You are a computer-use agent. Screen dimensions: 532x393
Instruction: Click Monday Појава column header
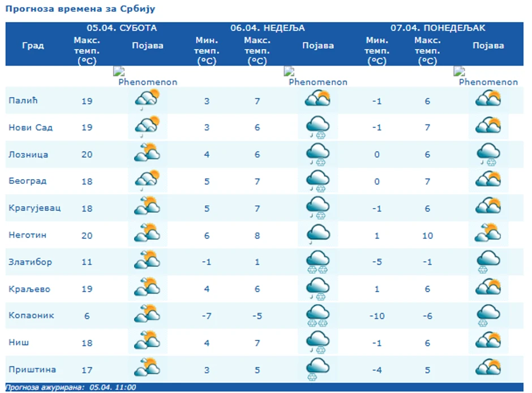[488, 45]
